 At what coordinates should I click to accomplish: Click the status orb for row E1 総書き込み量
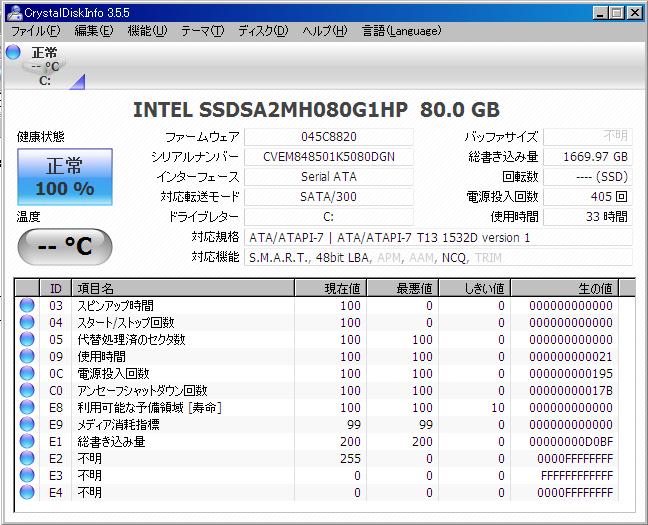27,441
